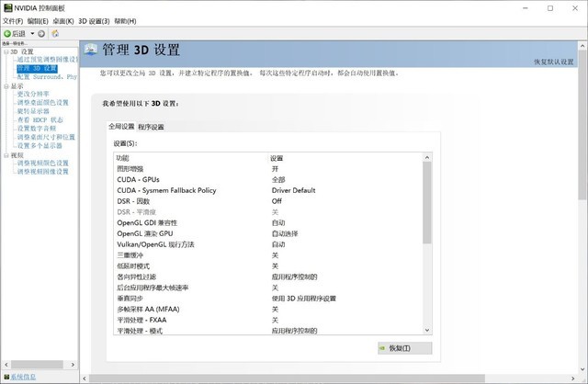Click the Home icon in toolbar
Screen dimensions: 588x384
[55, 34]
